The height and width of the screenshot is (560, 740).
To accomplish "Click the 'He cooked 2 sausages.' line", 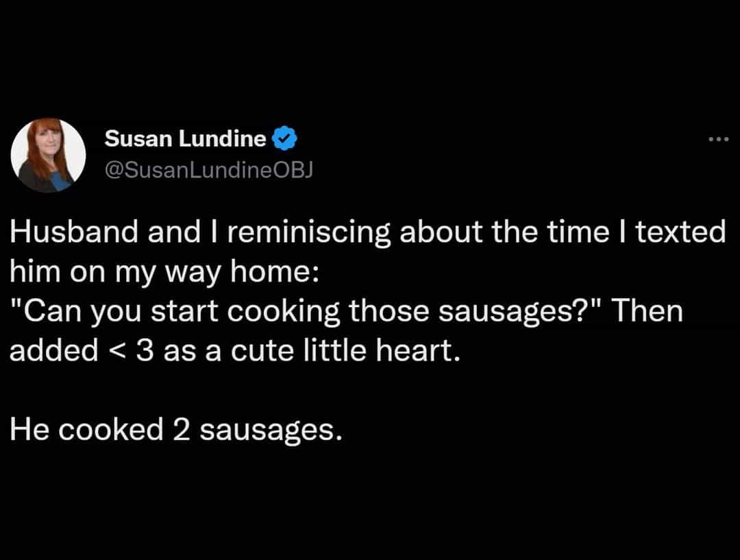I will click(175, 429).
